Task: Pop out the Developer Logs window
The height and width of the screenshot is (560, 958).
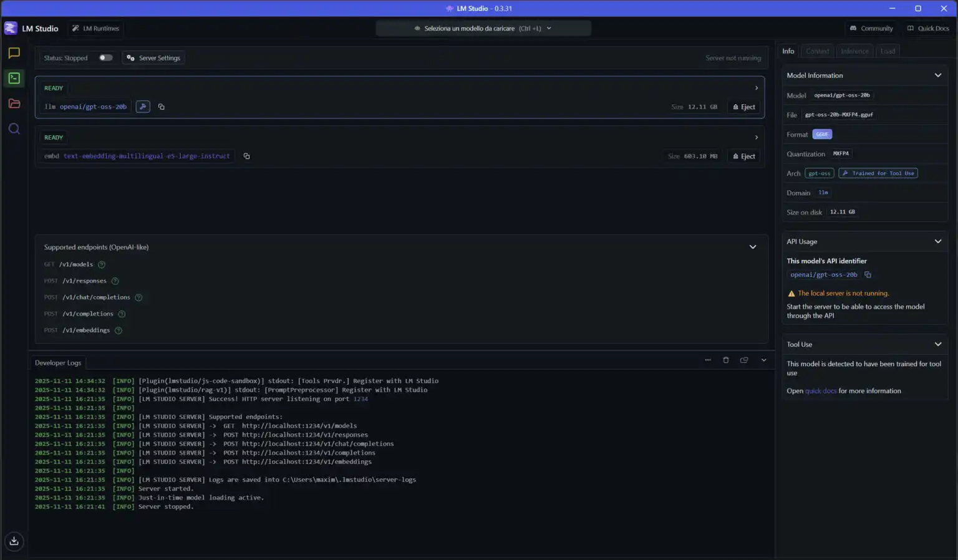Action: (x=744, y=360)
